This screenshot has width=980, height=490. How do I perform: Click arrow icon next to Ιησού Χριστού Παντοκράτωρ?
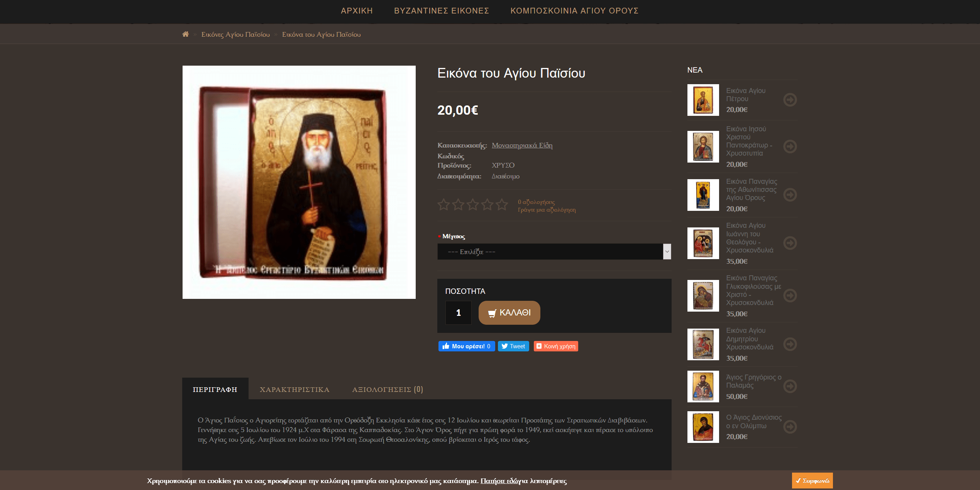point(790,146)
